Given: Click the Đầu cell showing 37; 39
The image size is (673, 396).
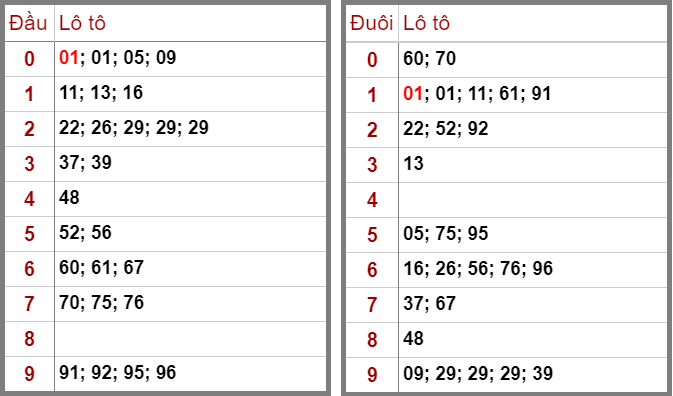Looking at the screenshot, I should coord(190,164).
